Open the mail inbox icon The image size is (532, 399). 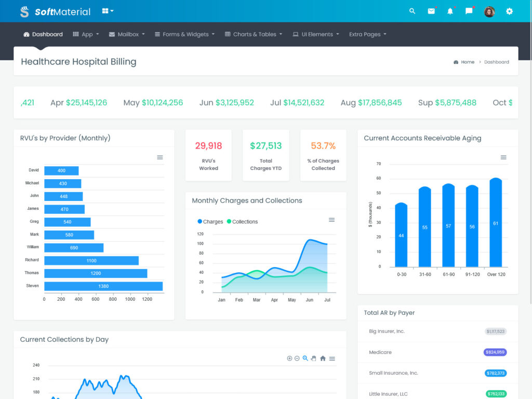(431, 11)
